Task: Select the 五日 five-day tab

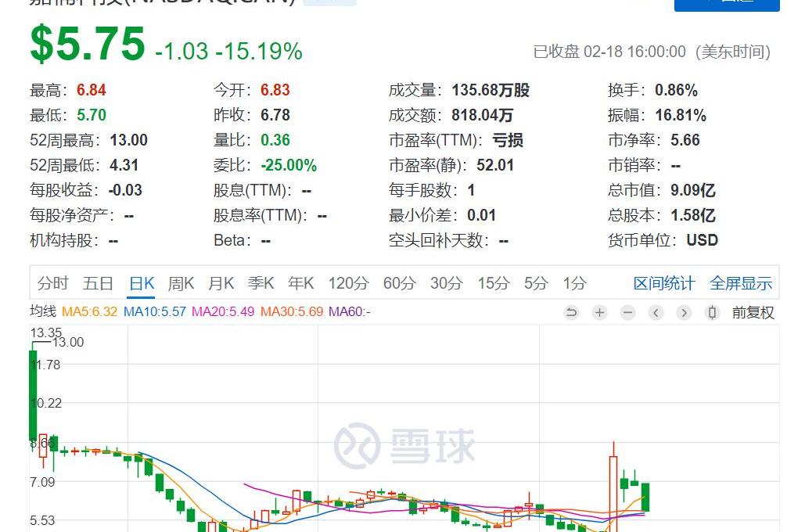Action: tap(98, 283)
